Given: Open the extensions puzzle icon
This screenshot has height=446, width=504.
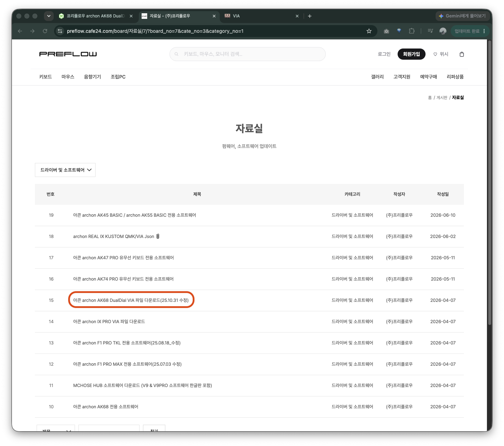Looking at the screenshot, I should coord(412,31).
